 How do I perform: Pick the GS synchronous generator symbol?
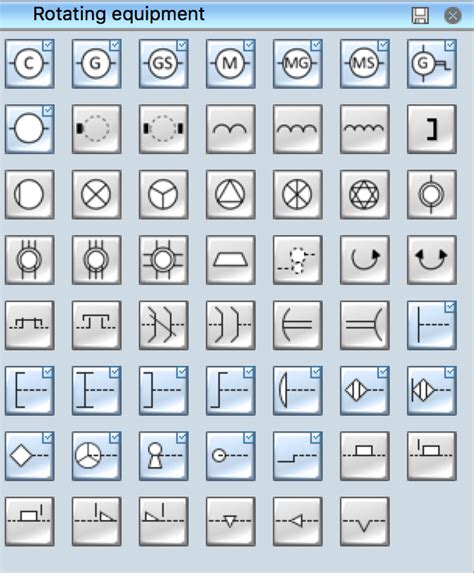(x=164, y=64)
